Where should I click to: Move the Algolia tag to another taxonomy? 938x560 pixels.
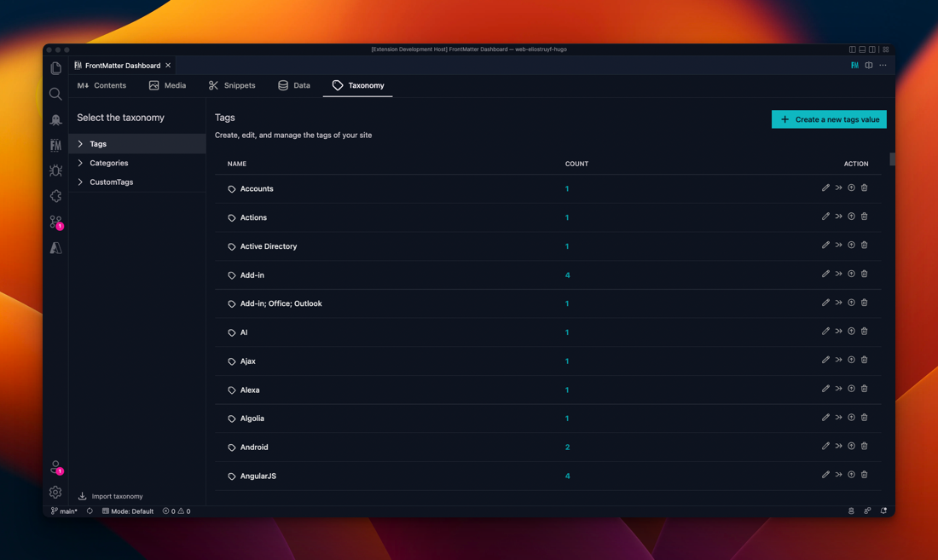click(851, 417)
